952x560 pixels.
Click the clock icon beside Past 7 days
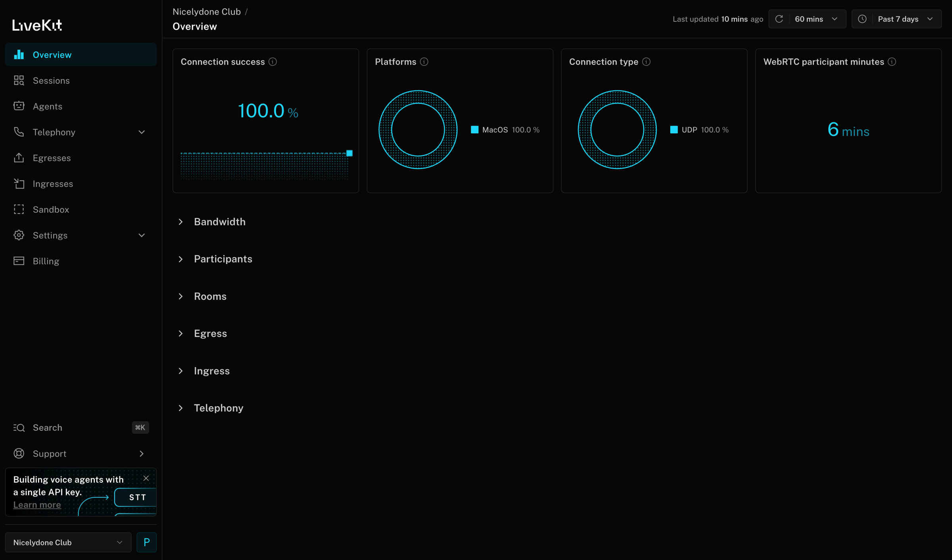click(x=862, y=19)
